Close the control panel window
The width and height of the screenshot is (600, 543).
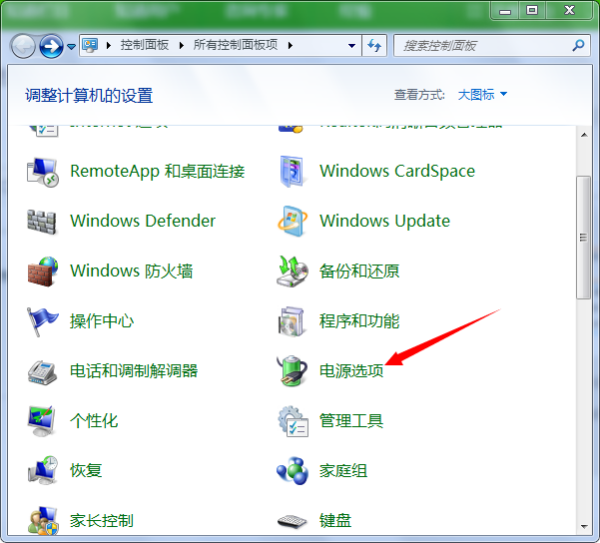(569, 10)
